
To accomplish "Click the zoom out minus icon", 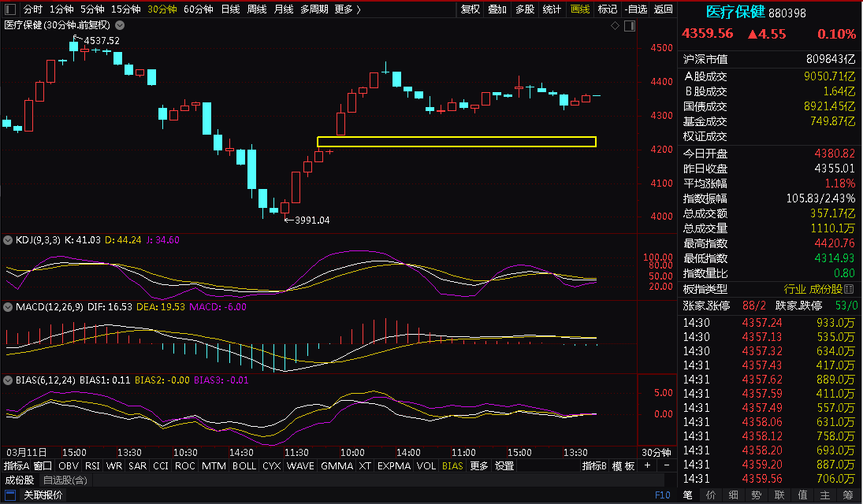I will (x=667, y=465).
